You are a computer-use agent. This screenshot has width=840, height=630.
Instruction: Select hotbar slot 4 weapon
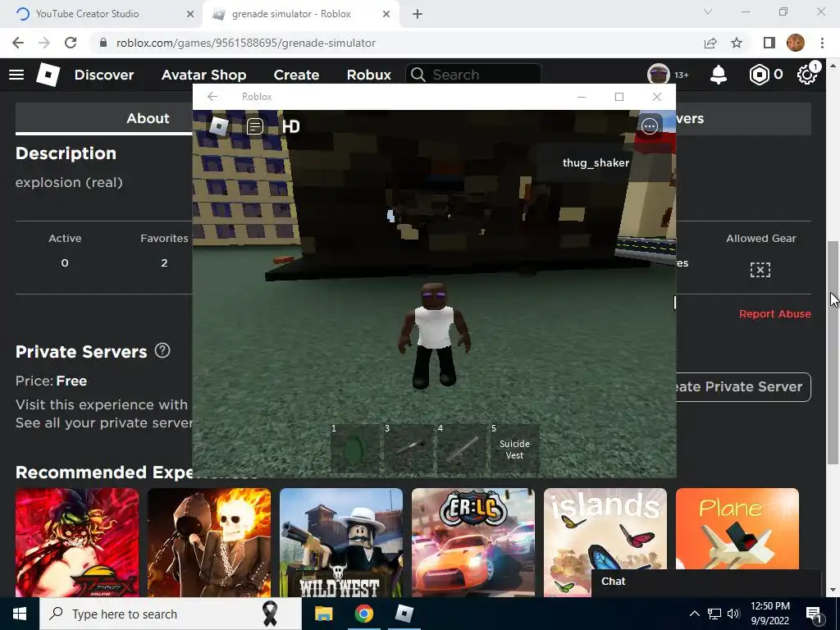coord(462,449)
